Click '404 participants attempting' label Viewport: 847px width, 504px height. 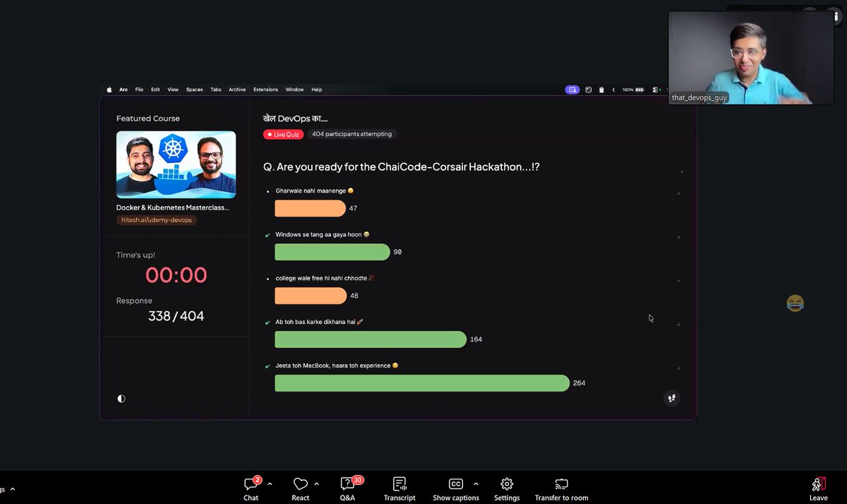pos(352,134)
